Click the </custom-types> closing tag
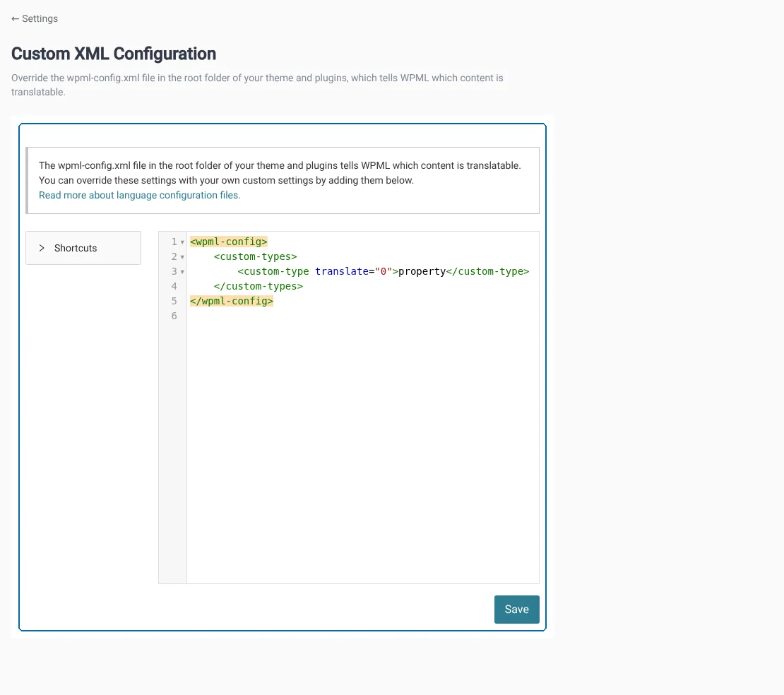This screenshot has width=784, height=695. [x=258, y=286]
